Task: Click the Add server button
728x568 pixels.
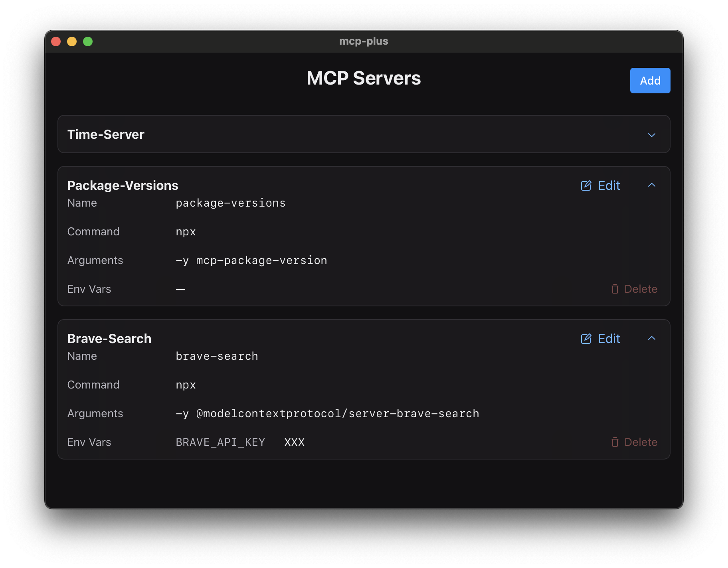Action: pyautogui.click(x=650, y=81)
